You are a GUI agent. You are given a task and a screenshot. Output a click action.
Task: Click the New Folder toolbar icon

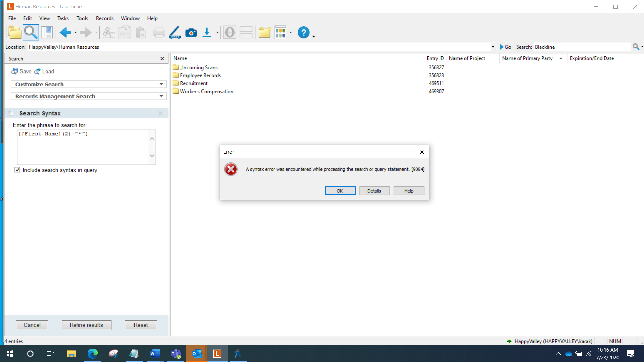point(265,33)
